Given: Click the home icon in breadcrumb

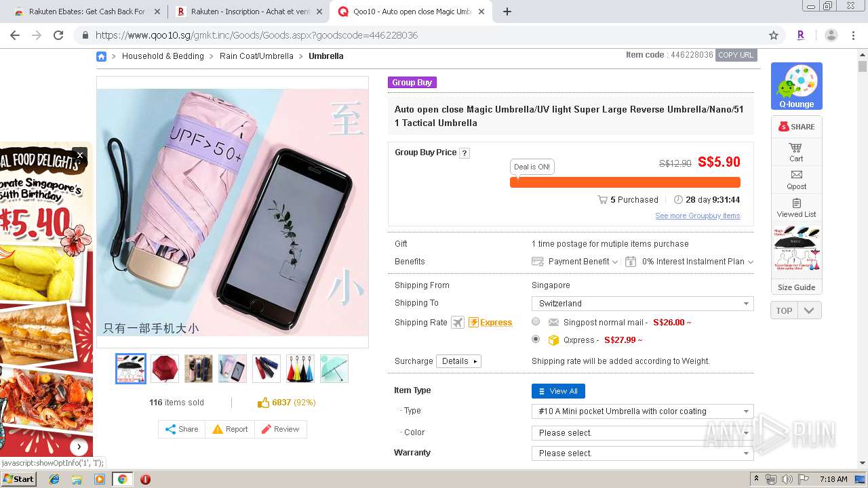Looking at the screenshot, I should coord(101,56).
